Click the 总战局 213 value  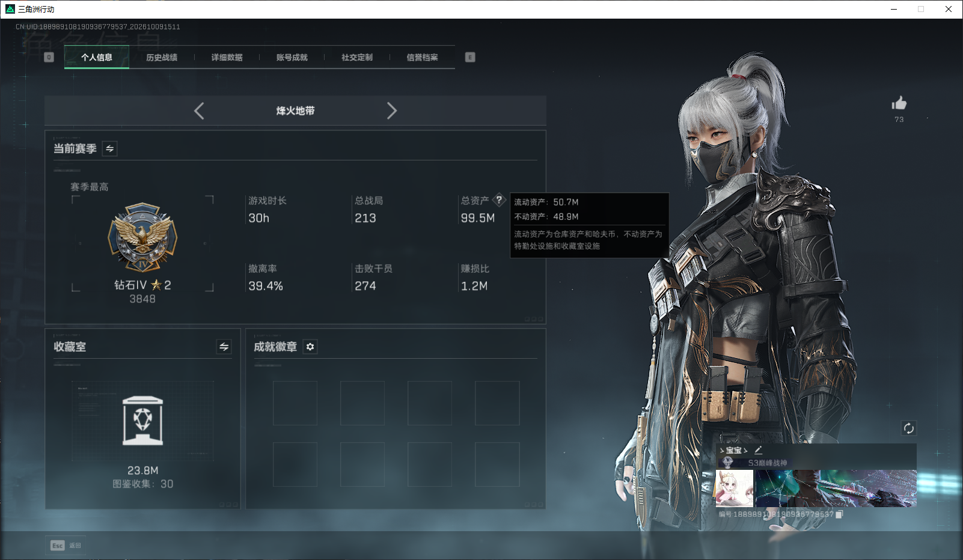[365, 218]
